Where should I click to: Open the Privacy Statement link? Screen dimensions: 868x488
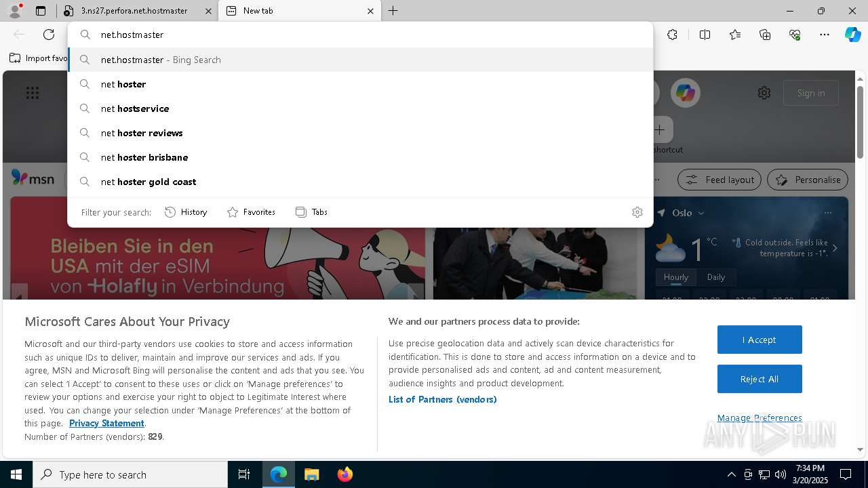106,423
